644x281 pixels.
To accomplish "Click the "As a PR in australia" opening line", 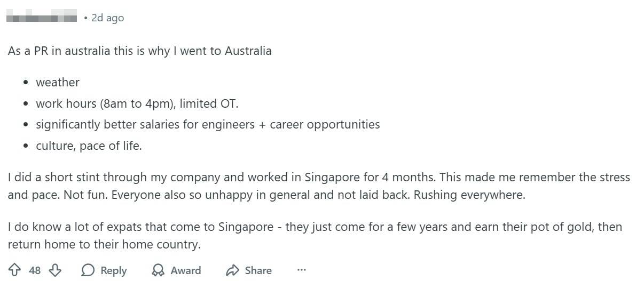I will (x=139, y=51).
